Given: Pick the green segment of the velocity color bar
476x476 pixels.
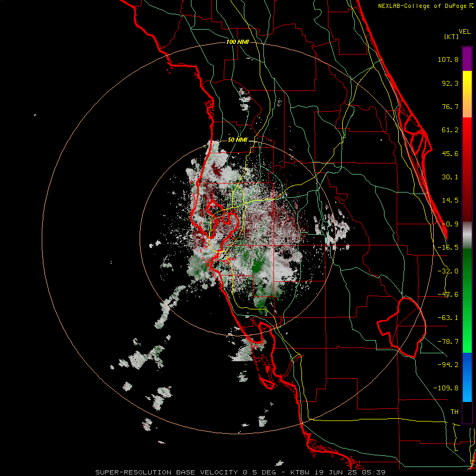Looking at the screenshot, I should tap(467, 300).
